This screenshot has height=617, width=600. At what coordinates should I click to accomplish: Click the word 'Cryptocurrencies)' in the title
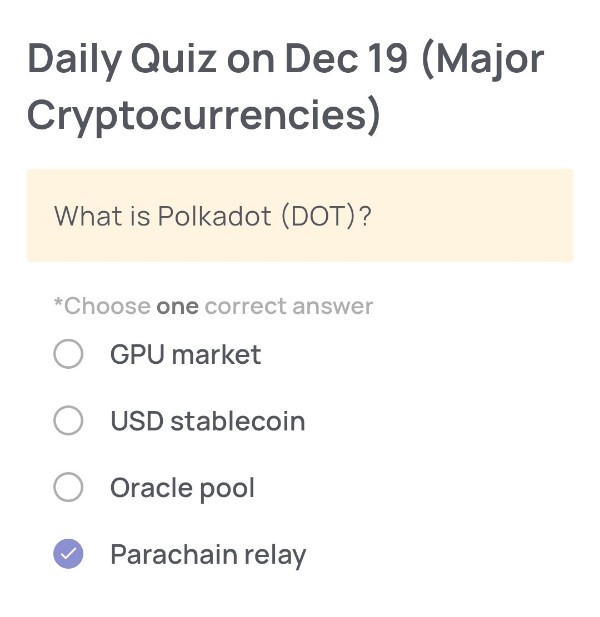(204, 115)
